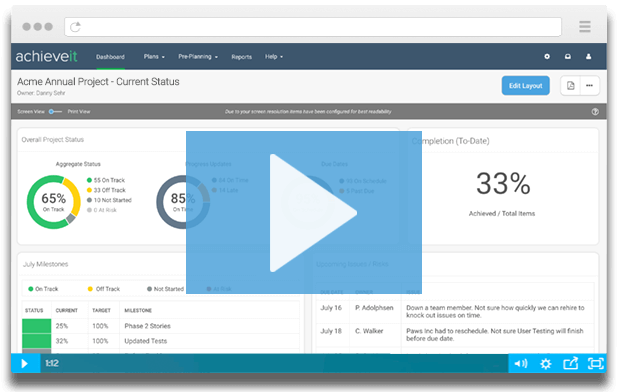Click the share icon in the video player bar

tap(571, 363)
